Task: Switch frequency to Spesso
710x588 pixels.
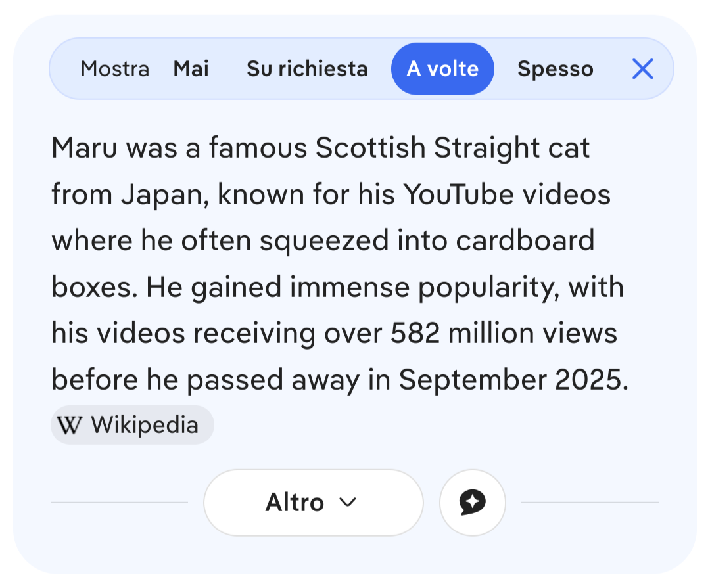Action: (555, 69)
